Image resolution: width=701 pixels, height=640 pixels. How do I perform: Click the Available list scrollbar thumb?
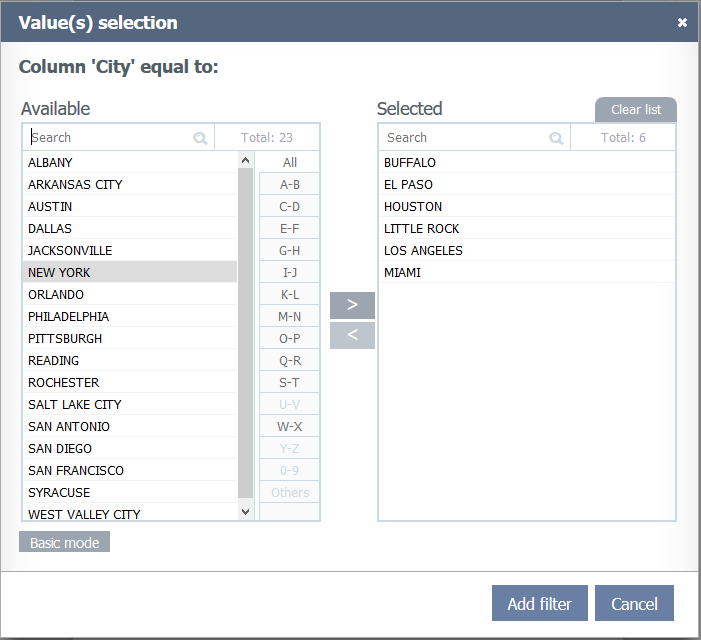(246, 330)
